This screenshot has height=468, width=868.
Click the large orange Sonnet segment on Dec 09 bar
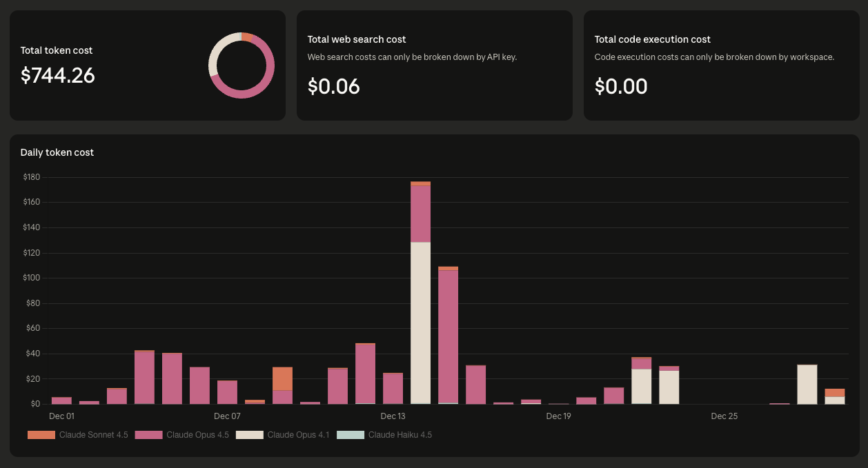[x=282, y=378]
